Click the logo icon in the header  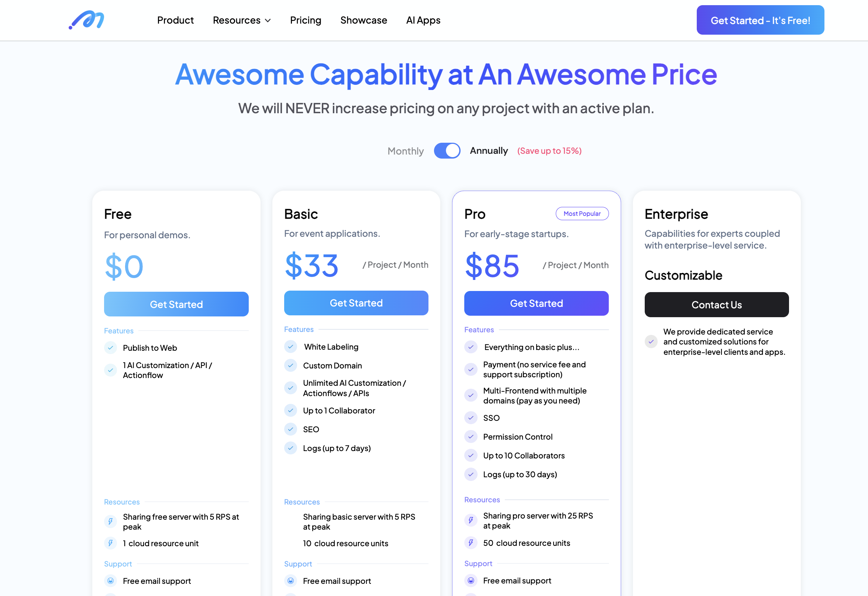[x=86, y=20]
